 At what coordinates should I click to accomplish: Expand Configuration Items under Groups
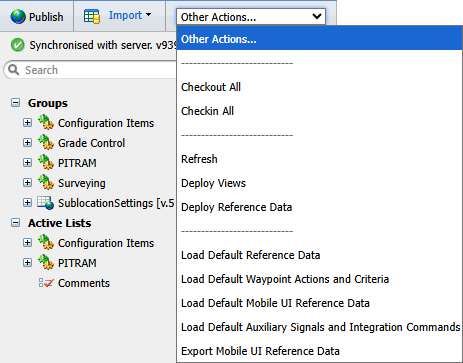pyautogui.click(x=27, y=122)
